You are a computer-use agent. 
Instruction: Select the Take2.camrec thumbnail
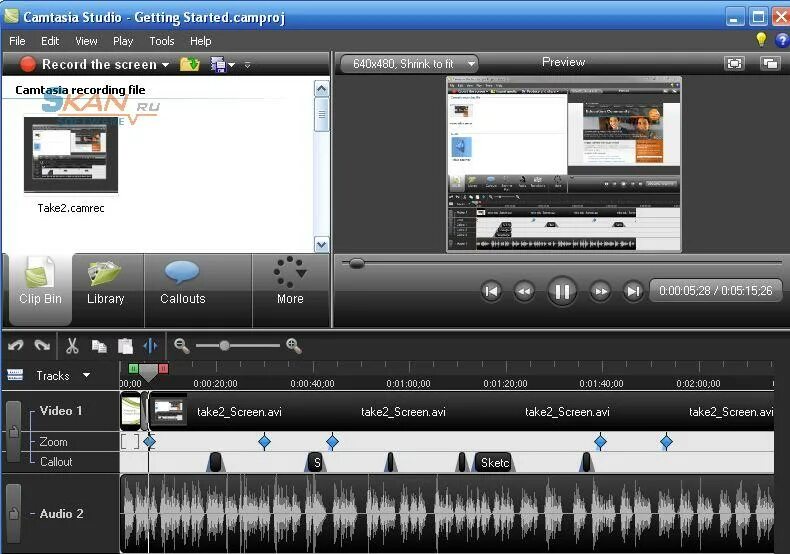click(x=71, y=155)
